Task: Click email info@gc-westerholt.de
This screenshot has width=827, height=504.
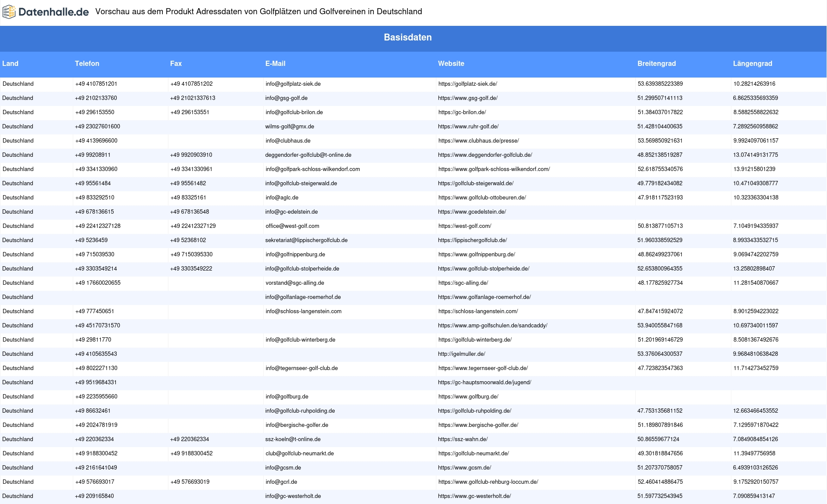Action: pyautogui.click(x=293, y=496)
